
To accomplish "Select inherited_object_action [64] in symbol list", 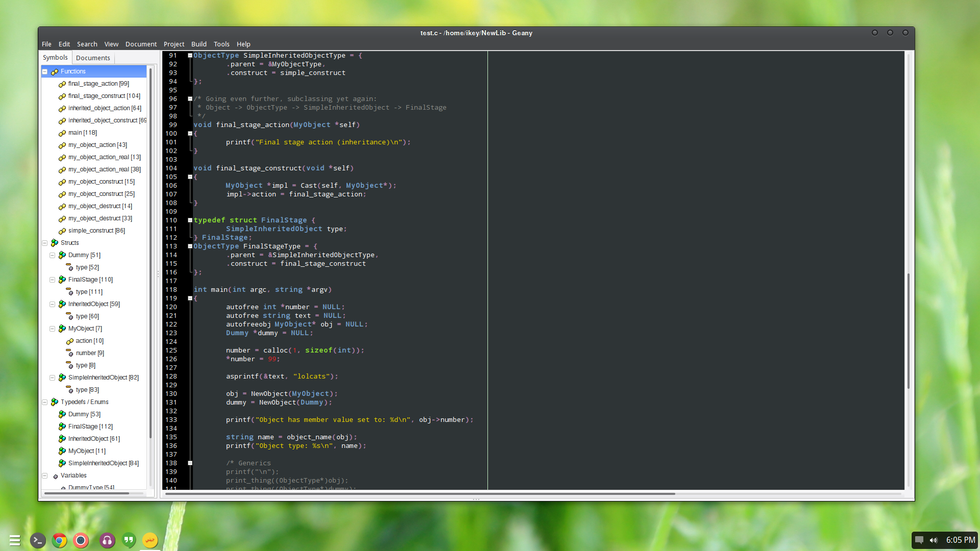I will click(x=105, y=108).
